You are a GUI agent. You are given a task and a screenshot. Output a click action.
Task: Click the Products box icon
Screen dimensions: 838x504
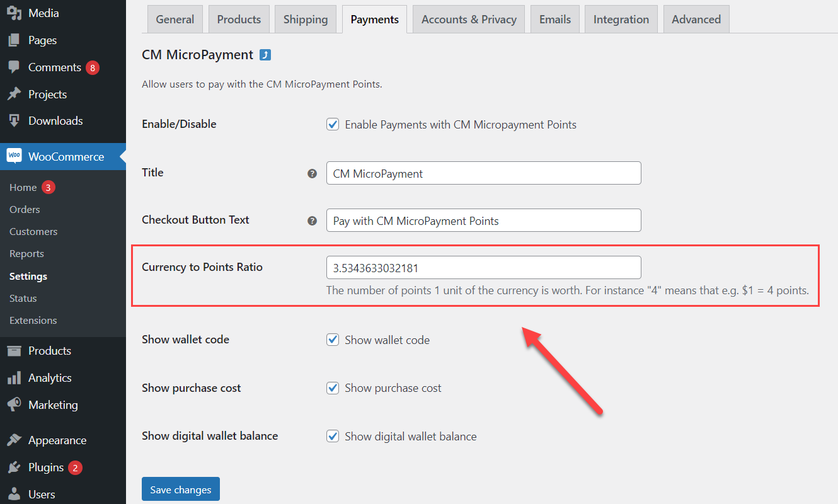click(14, 351)
